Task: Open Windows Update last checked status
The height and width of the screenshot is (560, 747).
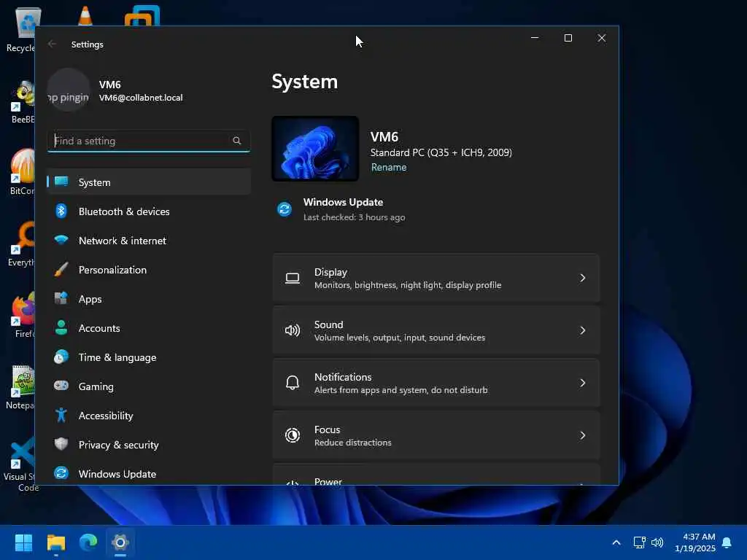Action: coord(354,217)
